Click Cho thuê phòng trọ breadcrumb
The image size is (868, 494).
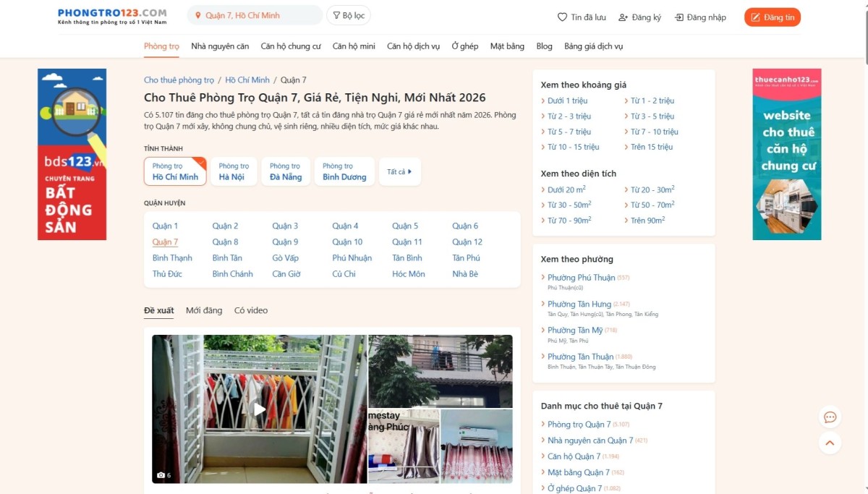179,80
